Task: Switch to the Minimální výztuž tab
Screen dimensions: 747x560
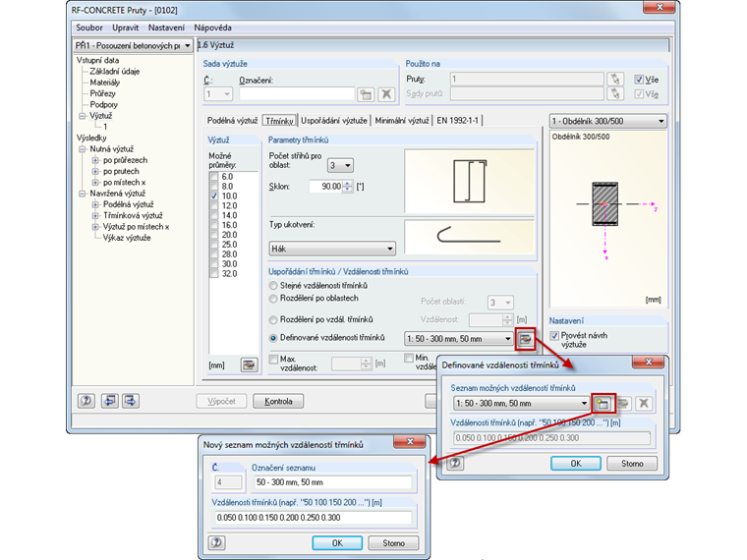Action: point(402,121)
